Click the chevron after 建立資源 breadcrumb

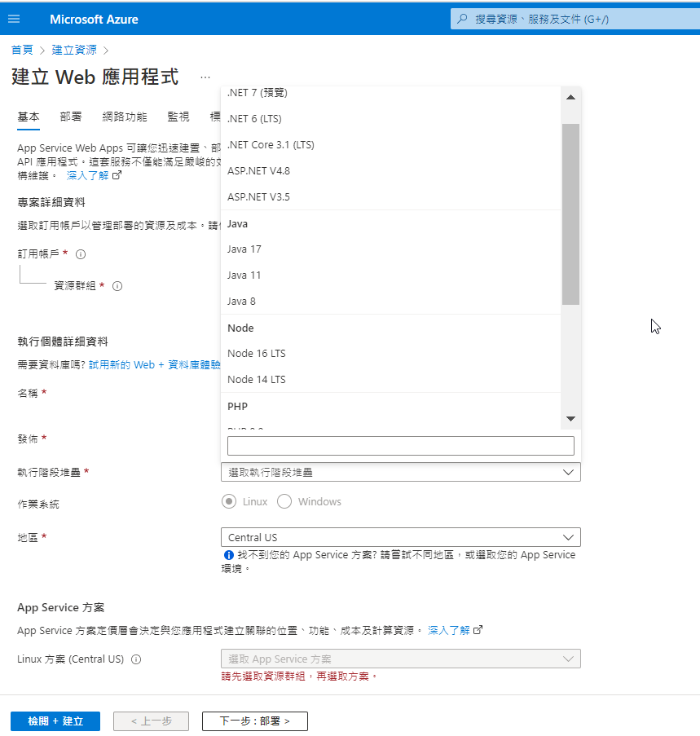coord(106,51)
